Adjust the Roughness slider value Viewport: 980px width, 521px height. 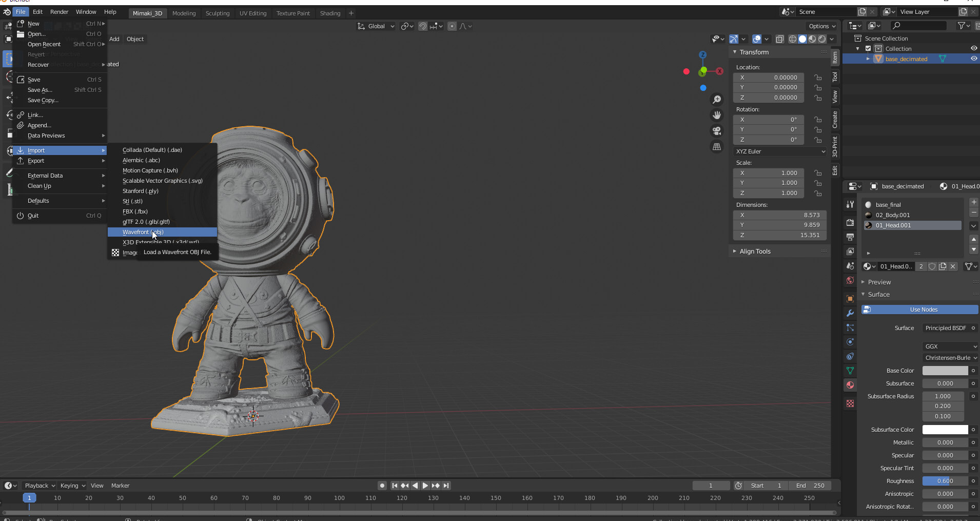coord(945,481)
